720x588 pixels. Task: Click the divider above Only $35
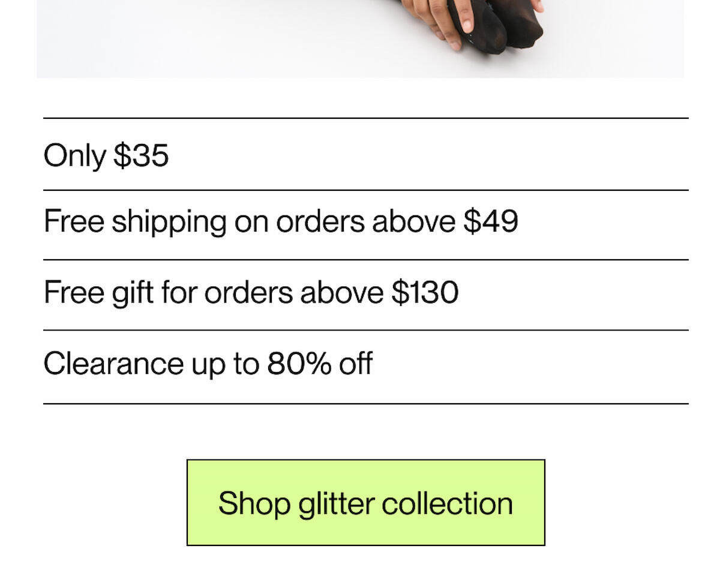point(360,118)
